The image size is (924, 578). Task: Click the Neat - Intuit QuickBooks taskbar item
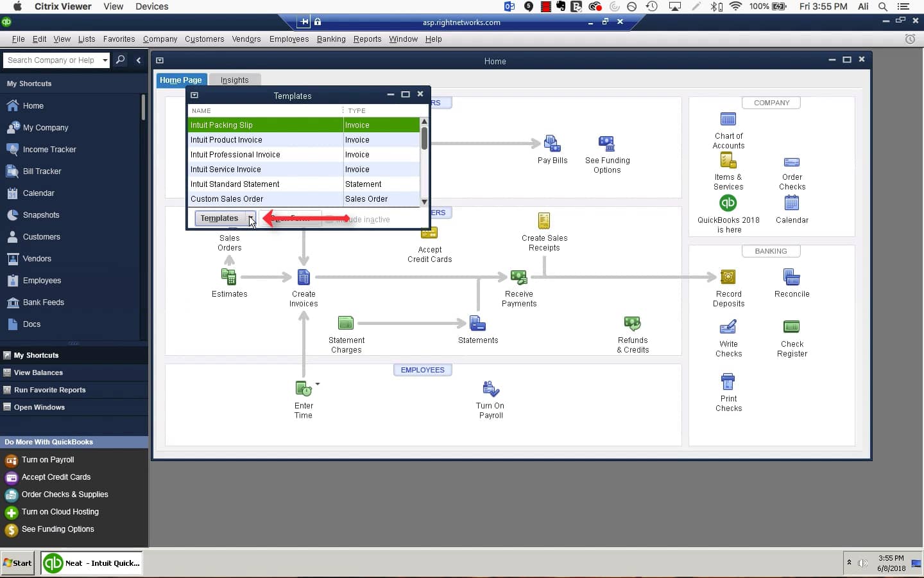tap(91, 563)
